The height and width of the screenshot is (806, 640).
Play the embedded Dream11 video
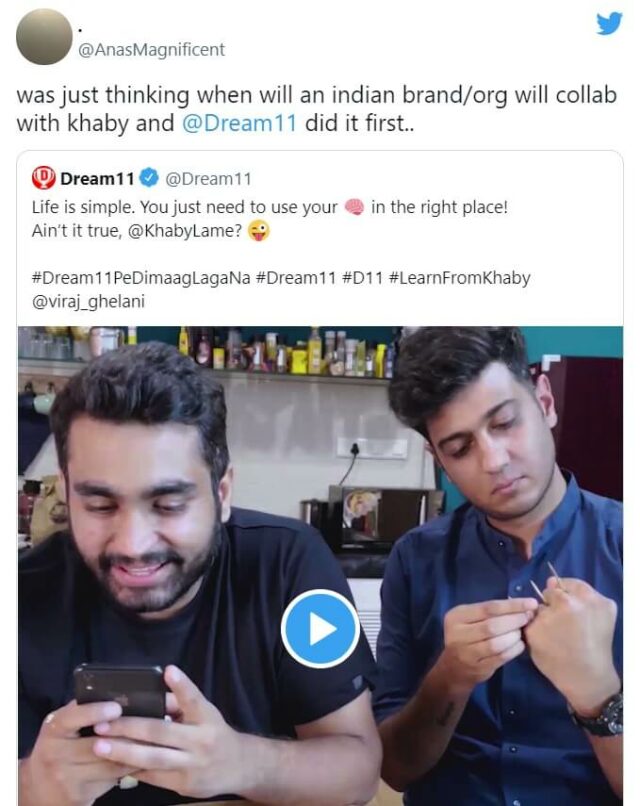click(x=320, y=628)
